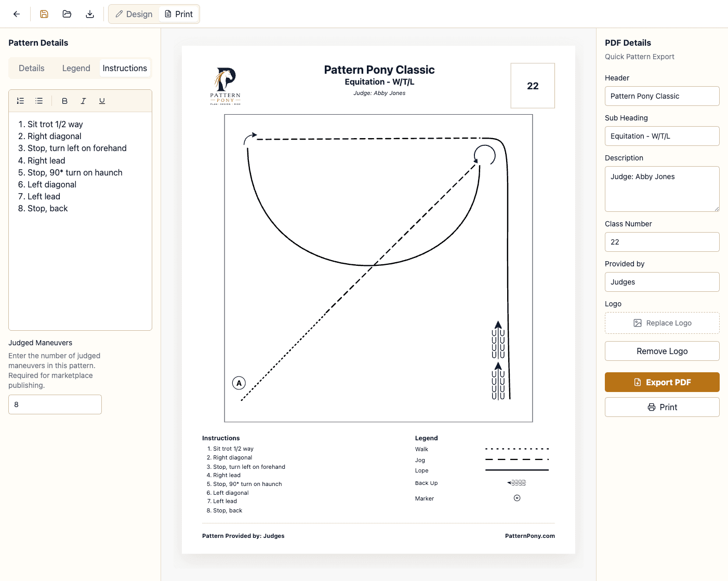
Task: Click 'Back Up' legend entry
Action: 426,483
